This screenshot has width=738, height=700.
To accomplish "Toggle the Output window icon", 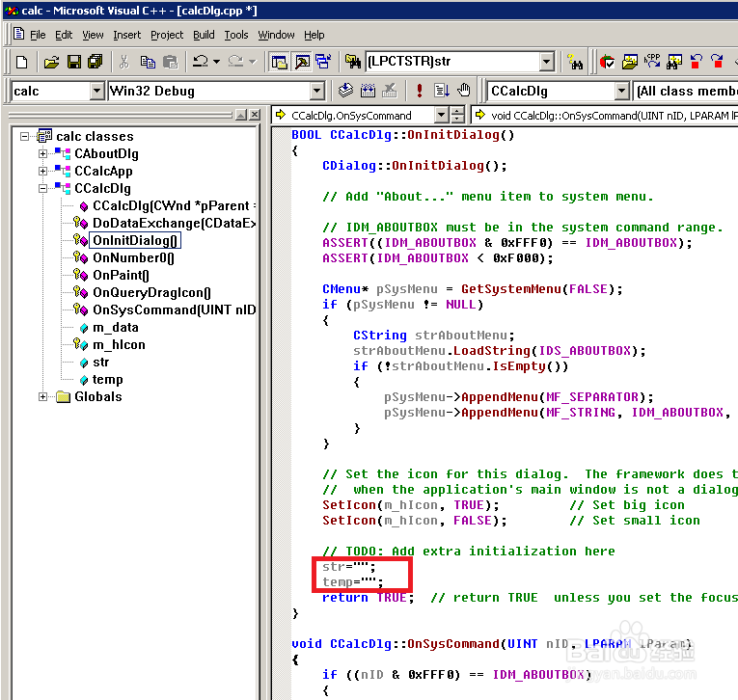I will tap(302, 62).
